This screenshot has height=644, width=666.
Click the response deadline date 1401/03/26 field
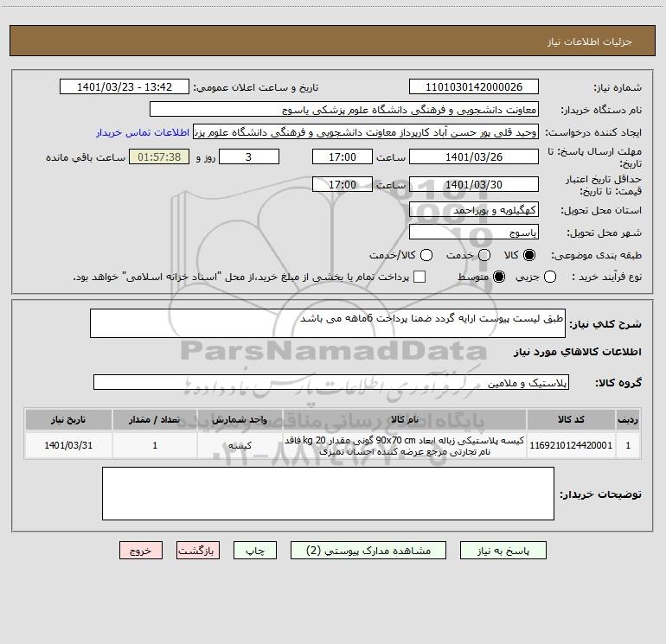pos(474,156)
